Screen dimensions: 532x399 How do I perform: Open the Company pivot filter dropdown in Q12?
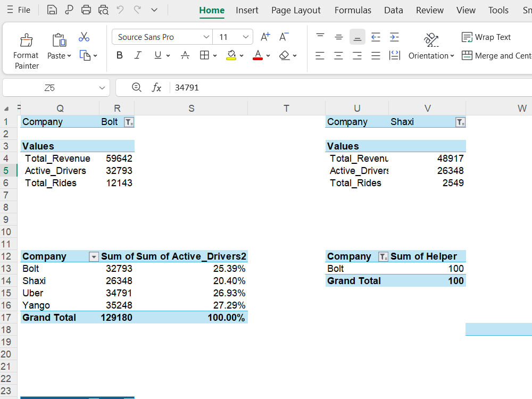click(x=94, y=256)
